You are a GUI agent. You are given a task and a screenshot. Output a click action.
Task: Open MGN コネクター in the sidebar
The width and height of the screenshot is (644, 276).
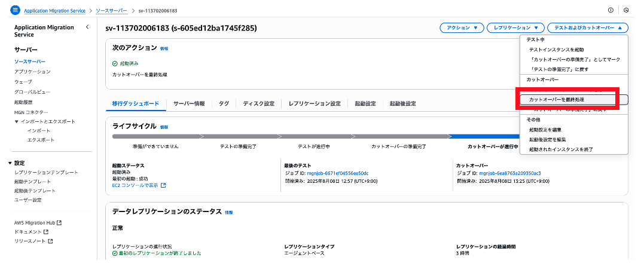31,112
